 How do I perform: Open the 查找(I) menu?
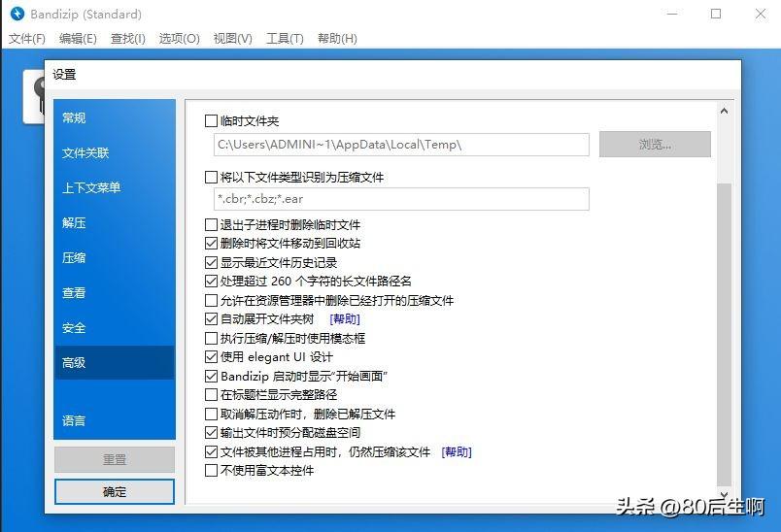click(128, 38)
